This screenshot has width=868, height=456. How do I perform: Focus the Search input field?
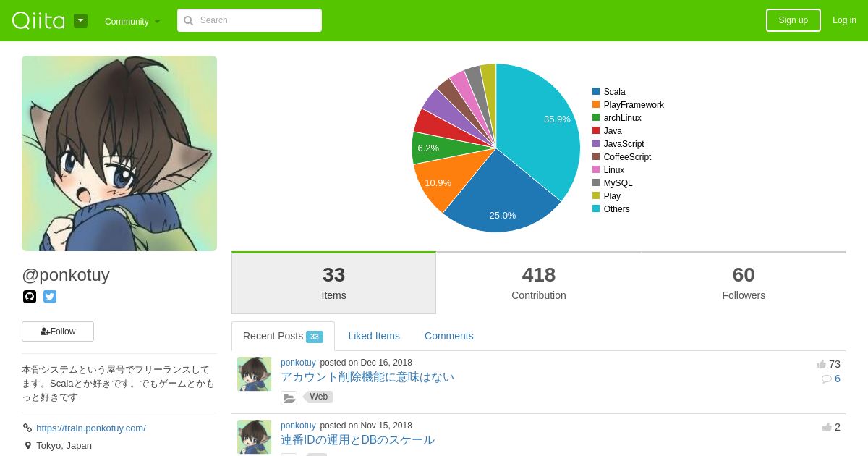[250, 20]
